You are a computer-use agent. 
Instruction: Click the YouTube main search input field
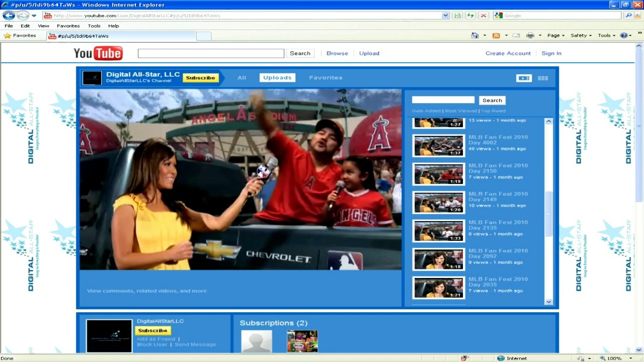[x=211, y=53]
